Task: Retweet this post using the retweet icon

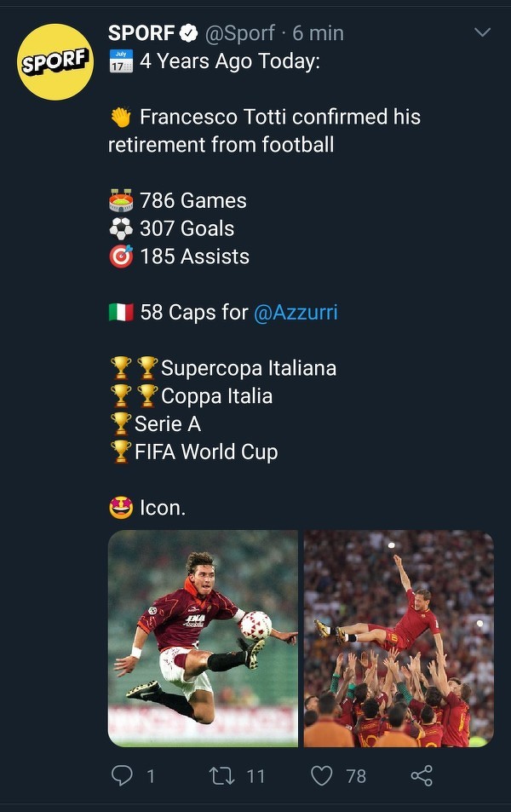Action: (x=221, y=775)
